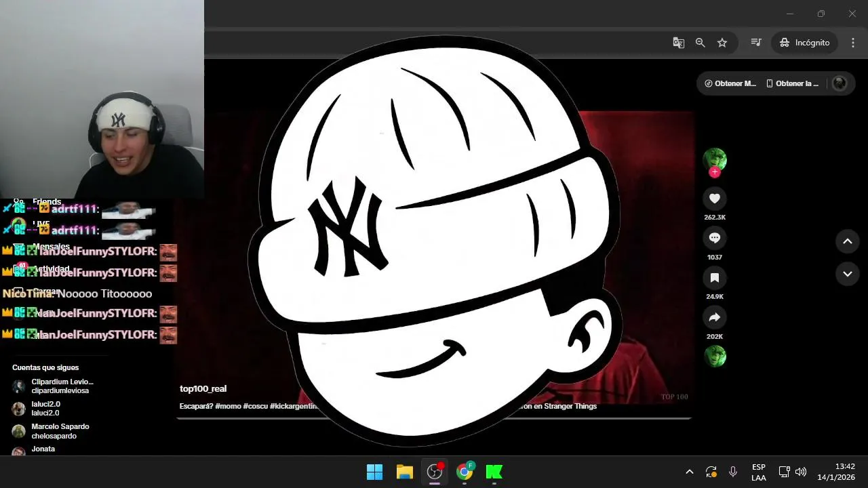
Task: Open Chrome's media control icon
Action: (756, 43)
